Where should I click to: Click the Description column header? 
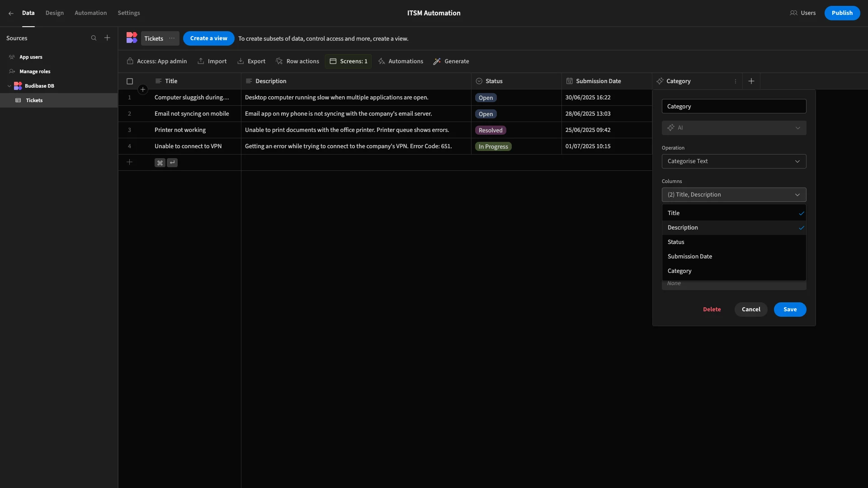click(356, 81)
